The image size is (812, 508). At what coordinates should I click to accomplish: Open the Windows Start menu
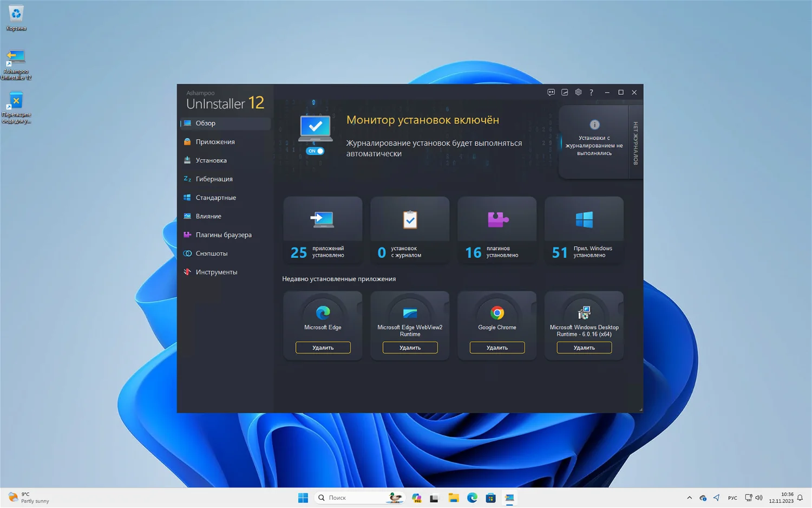303,498
